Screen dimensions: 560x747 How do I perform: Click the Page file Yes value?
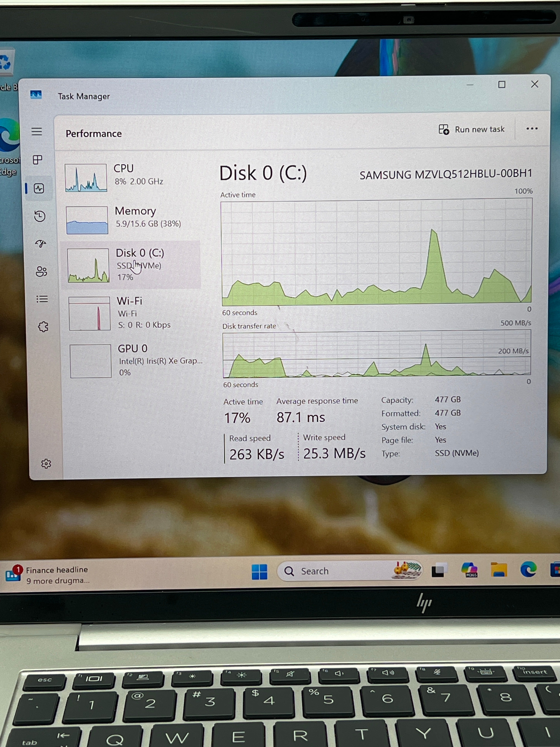point(441,440)
